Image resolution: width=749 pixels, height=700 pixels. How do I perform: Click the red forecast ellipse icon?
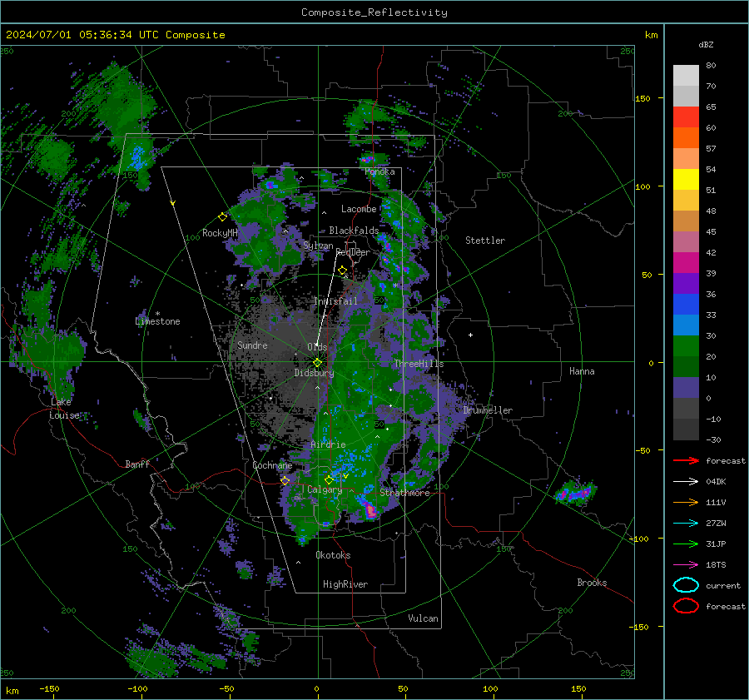click(686, 606)
